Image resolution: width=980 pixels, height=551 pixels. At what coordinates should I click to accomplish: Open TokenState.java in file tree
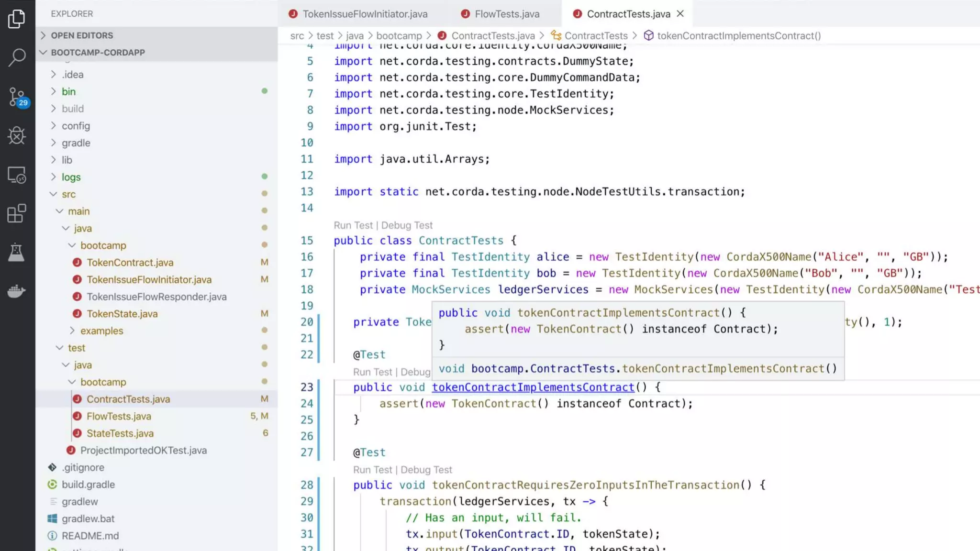122,314
